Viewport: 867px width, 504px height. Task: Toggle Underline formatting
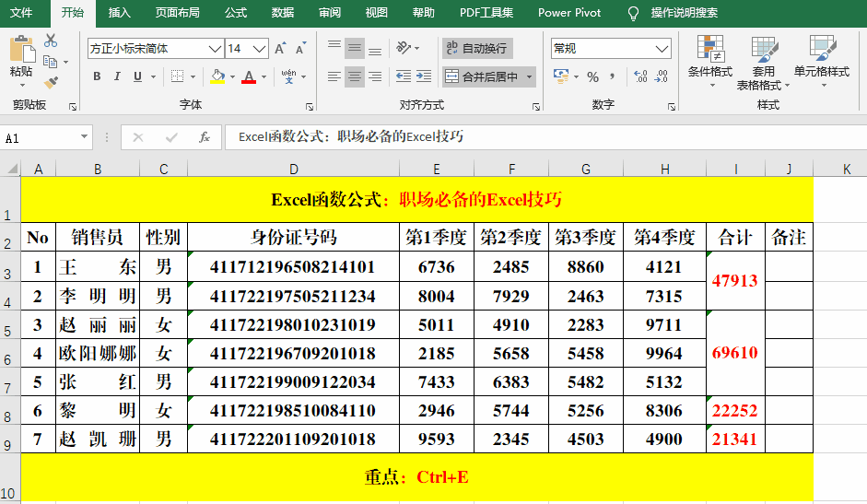(137, 76)
